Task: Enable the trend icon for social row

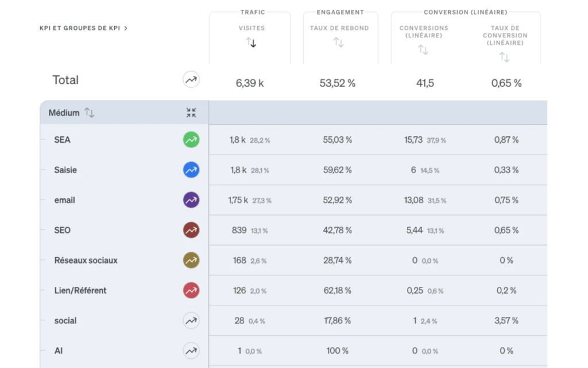Action: click(x=191, y=321)
